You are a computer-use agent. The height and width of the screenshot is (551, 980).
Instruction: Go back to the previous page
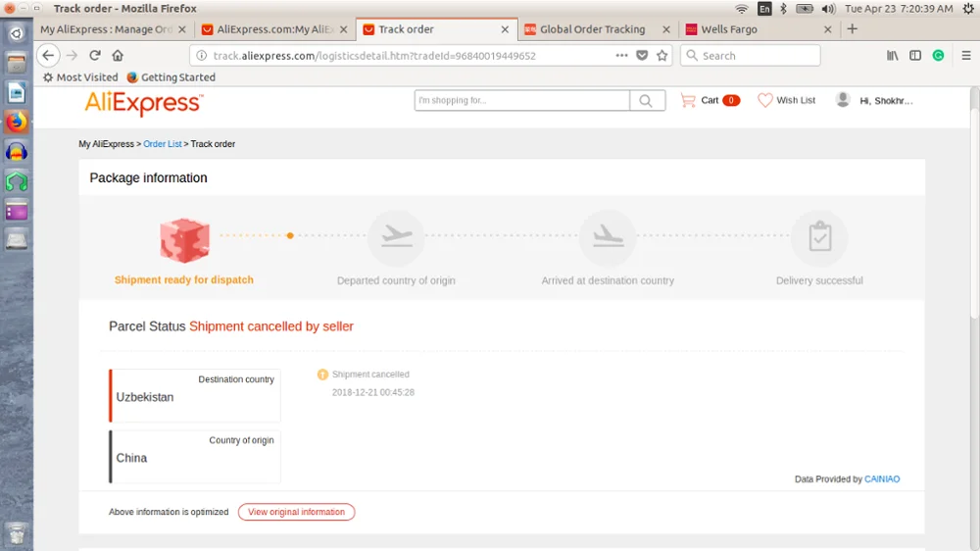[48, 56]
